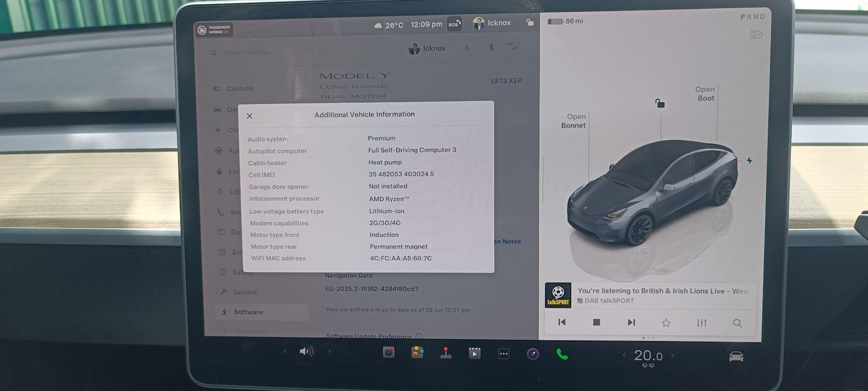Raise cabin temperature with right arrow
Screen dimensions: 868x391
[672, 356]
